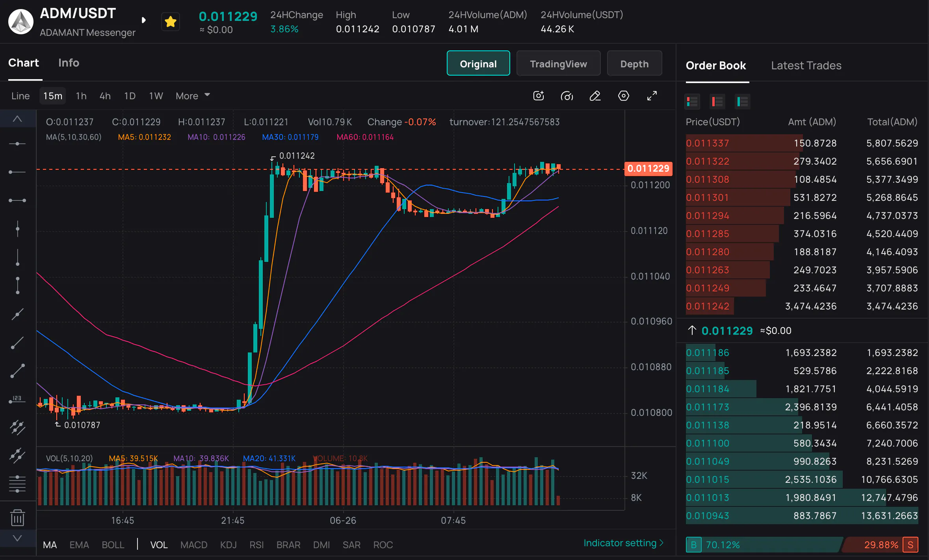Open chart settings hexagon icon
The image size is (929, 560).
coord(624,96)
